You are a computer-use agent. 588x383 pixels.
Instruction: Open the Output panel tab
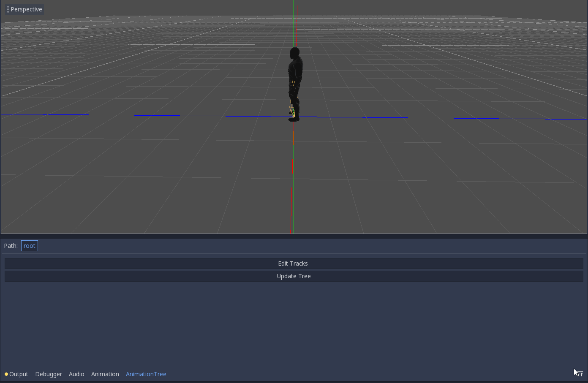[16, 374]
